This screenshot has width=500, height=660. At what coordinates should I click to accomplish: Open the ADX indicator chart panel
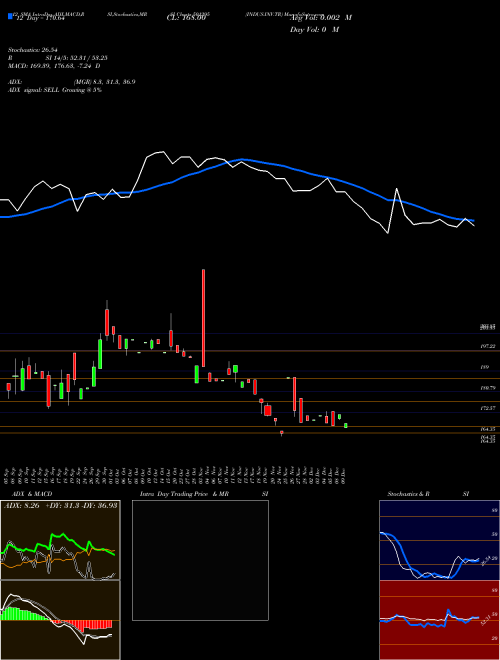point(60,540)
